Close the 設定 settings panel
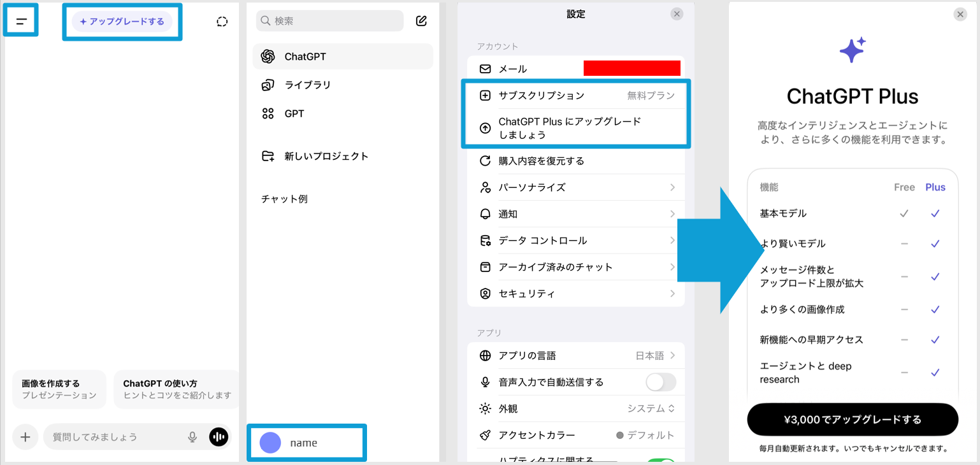This screenshot has width=980, height=465. click(677, 14)
